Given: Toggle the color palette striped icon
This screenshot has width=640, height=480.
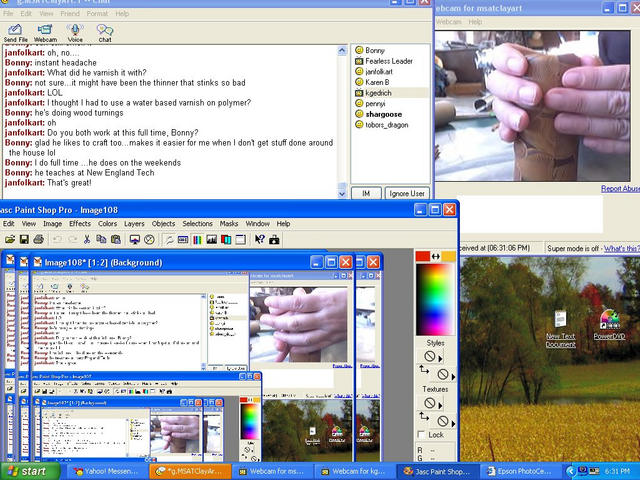Looking at the screenshot, I should pos(197,239).
